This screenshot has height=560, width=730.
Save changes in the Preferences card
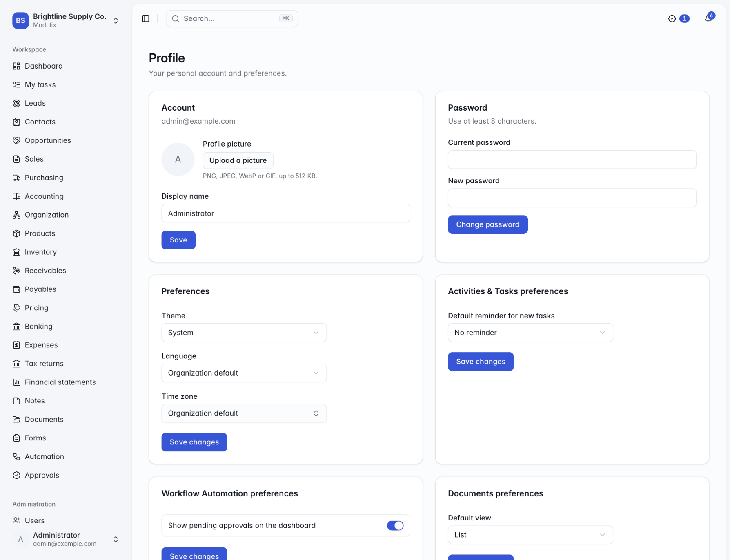194,442
